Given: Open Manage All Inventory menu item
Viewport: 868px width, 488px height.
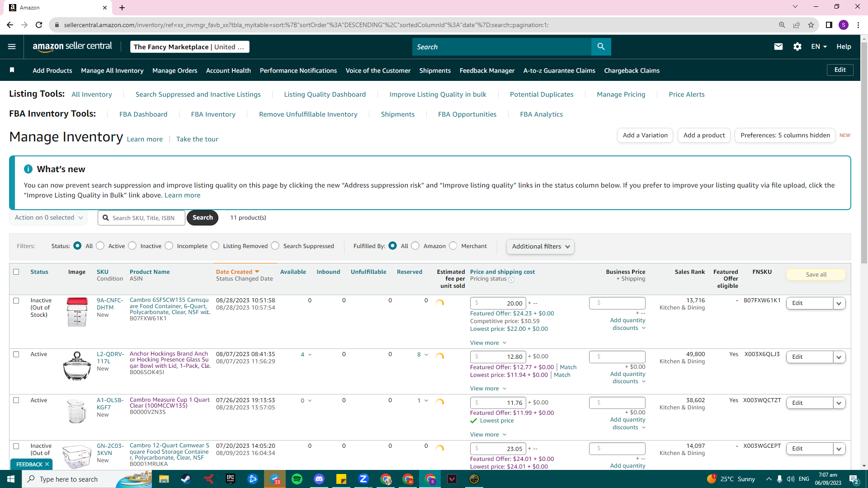Looking at the screenshot, I should (x=112, y=70).
